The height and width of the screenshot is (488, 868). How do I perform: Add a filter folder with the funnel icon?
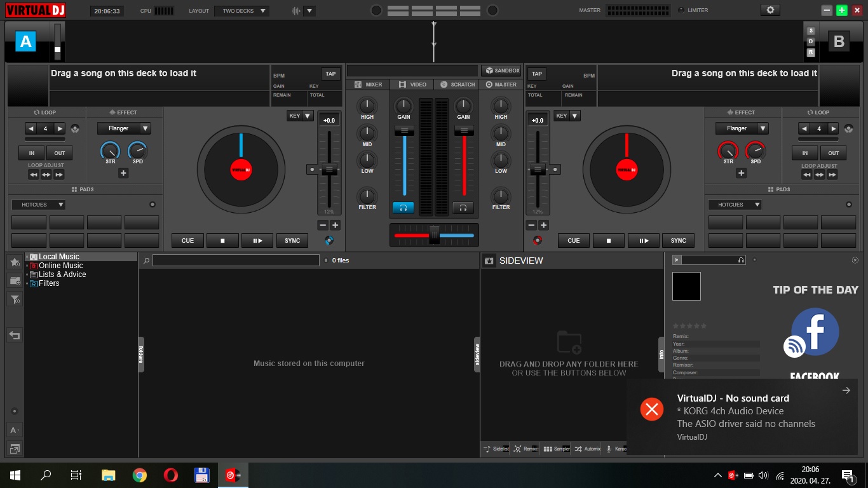pos(15,299)
